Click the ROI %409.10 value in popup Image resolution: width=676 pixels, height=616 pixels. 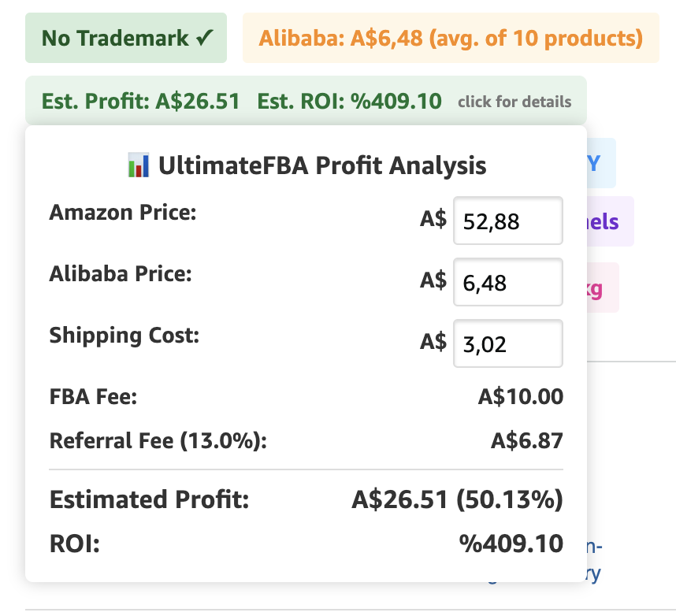511,544
